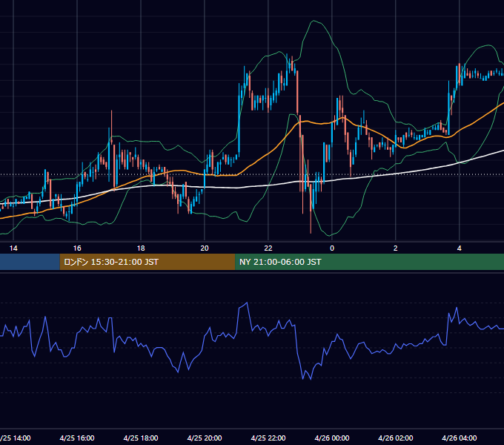504x445 pixels.
Task: Click the 22 hour label on price chart axis
Action: tap(268, 248)
